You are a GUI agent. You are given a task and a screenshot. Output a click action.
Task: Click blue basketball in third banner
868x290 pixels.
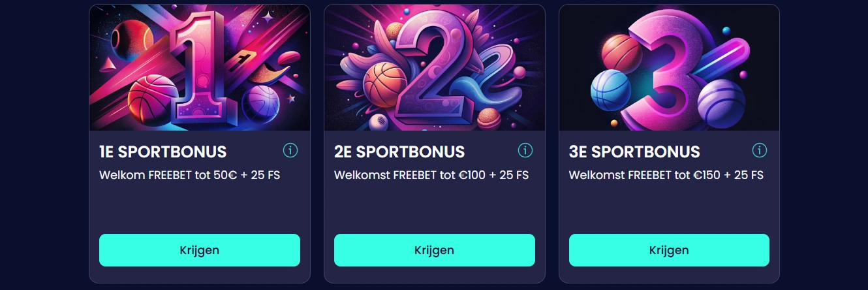611,89
